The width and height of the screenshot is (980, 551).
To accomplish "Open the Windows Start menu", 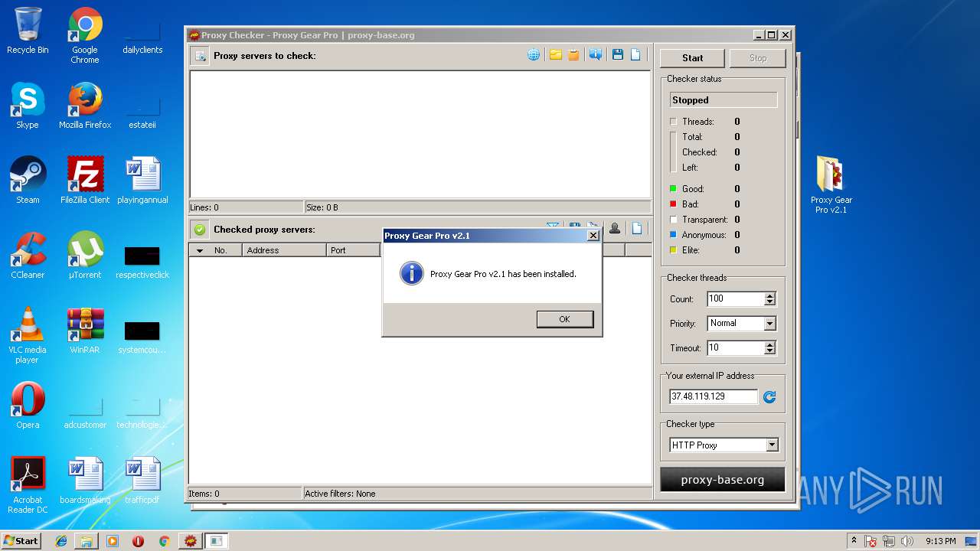I will click(21, 540).
